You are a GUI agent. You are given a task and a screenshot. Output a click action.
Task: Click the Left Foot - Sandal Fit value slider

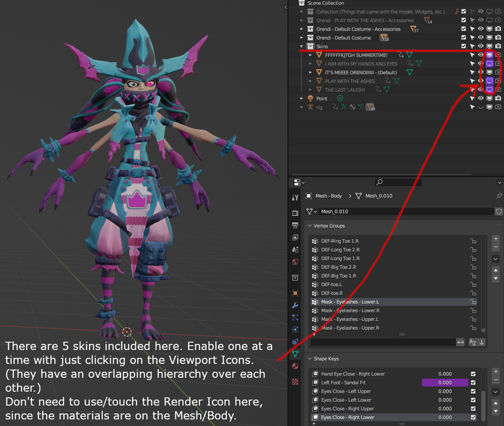(445, 383)
